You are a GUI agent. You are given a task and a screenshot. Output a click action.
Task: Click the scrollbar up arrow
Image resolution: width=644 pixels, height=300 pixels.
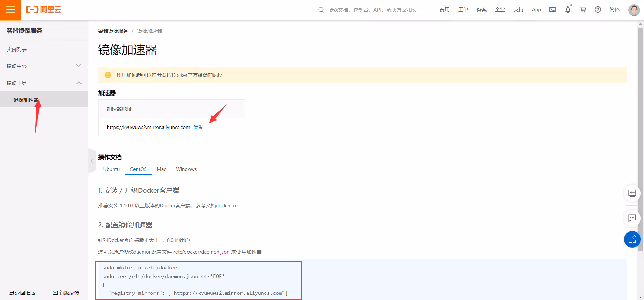click(x=640, y=24)
